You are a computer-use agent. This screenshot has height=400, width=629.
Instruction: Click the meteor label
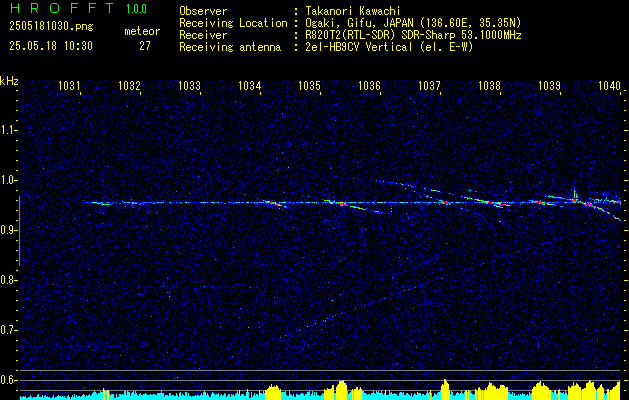(142, 31)
